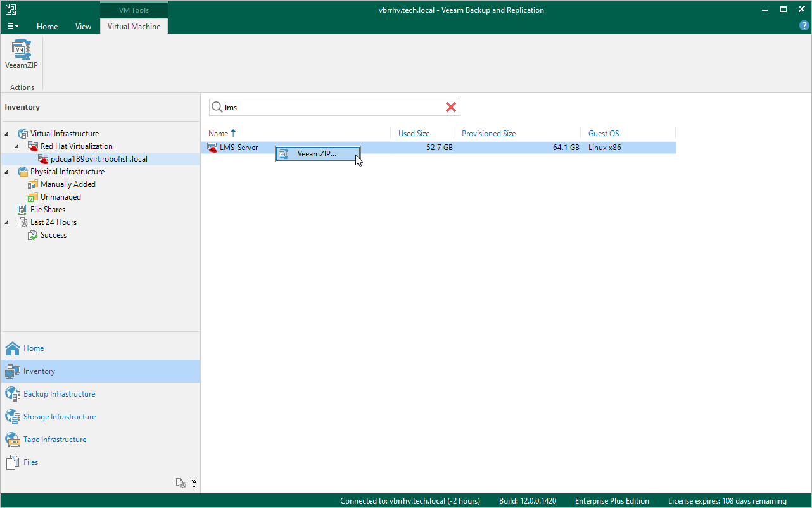This screenshot has height=508, width=812.
Task: Click the oVirt host server icon
Action: [43, 159]
